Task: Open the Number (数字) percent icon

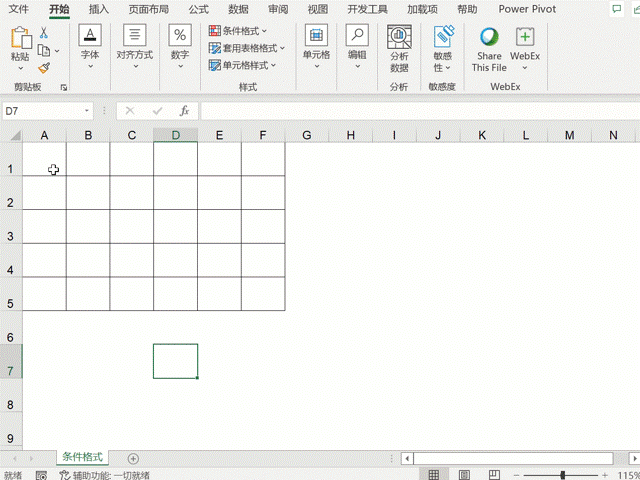Action: [180, 35]
